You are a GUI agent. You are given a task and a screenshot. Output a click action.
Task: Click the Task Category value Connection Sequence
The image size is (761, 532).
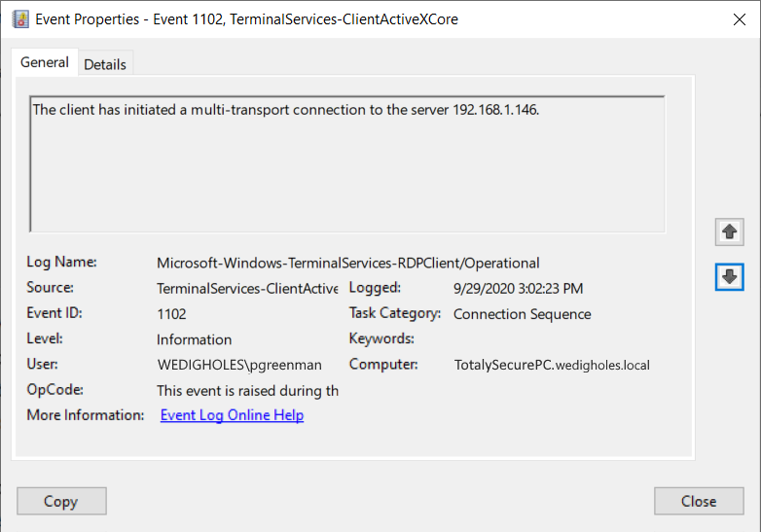523,314
